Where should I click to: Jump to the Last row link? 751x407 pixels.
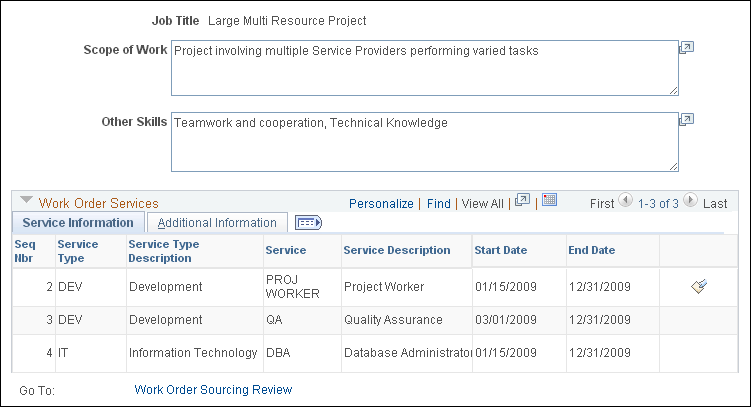tap(715, 203)
